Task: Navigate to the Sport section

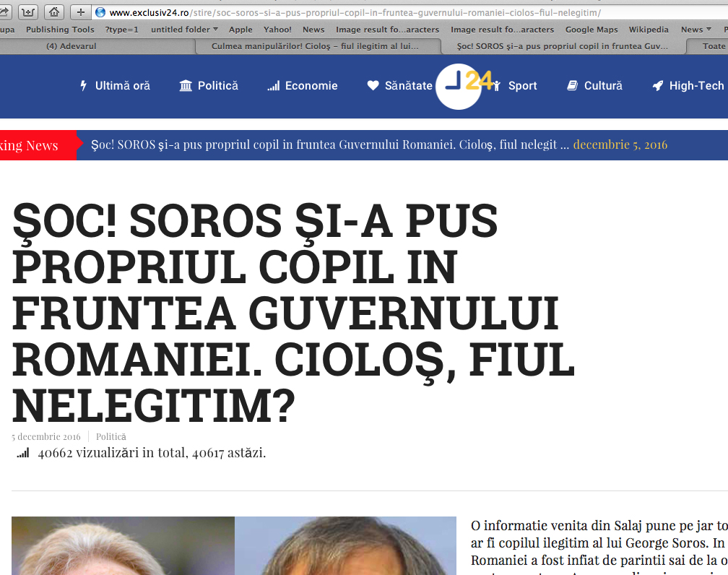Action: (x=522, y=85)
